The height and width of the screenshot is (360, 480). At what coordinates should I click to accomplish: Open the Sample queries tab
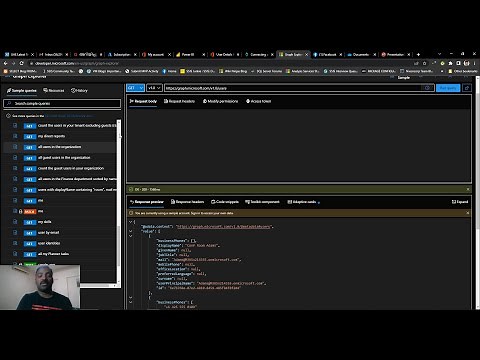(x=22, y=90)
